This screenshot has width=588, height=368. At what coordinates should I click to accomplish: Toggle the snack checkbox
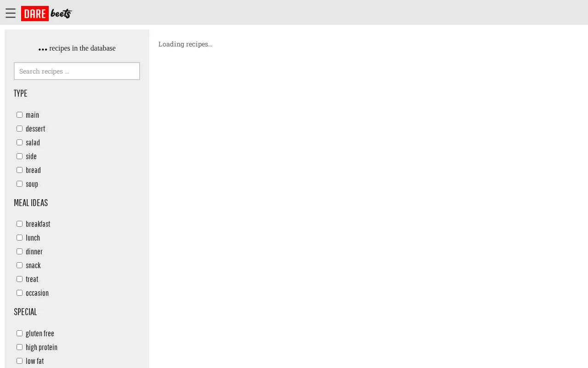19,265
